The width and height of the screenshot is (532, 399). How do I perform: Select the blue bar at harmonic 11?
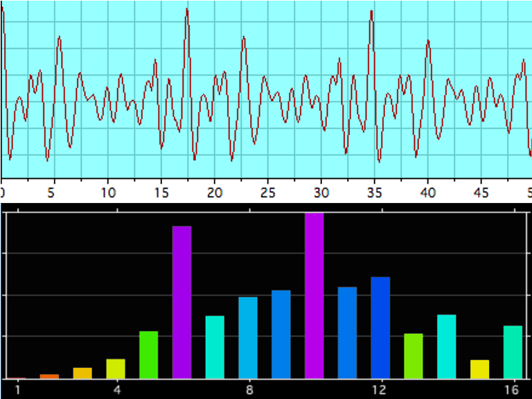347,332
